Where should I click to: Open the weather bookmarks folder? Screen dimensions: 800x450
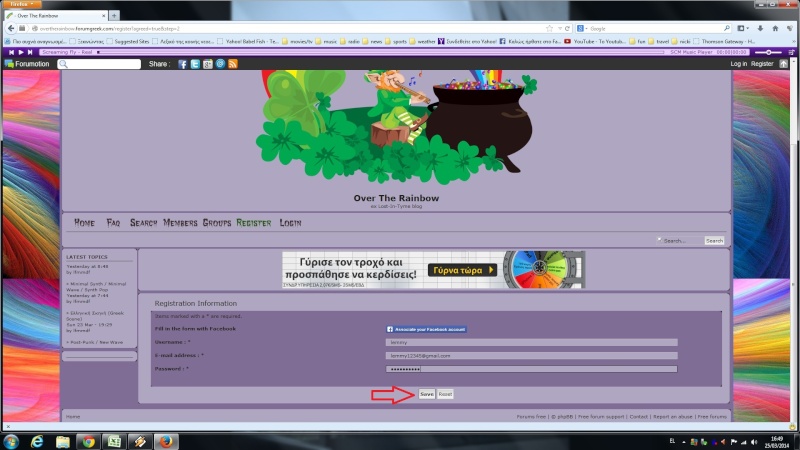(422, 41)
